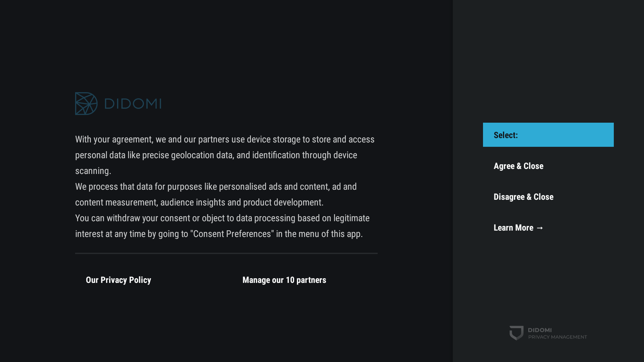This screenshot has width=644, height=362.
Task: Open Manage our 10 partners
Action: (x=284, y=280)
